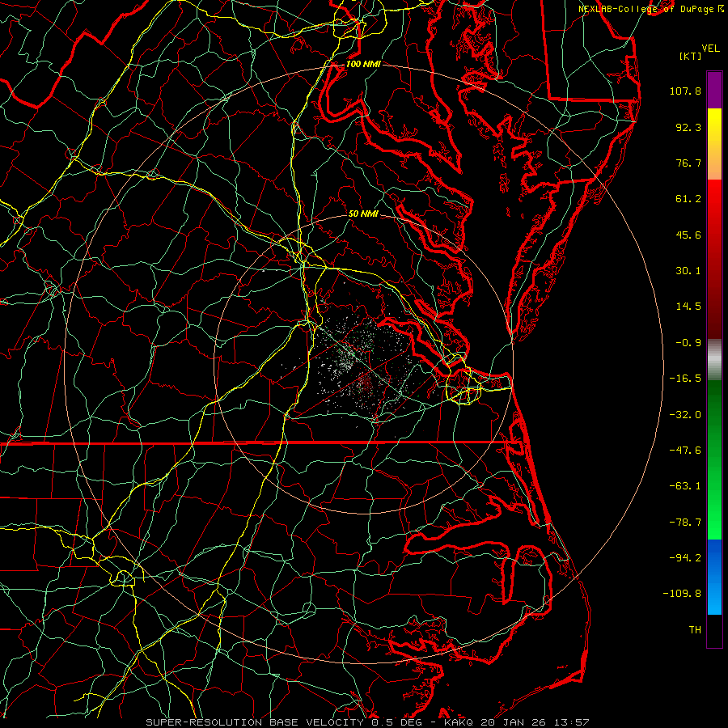Click the Super-Resolution Base Velocity caption
728x728 pixels.
pos(367,722)
